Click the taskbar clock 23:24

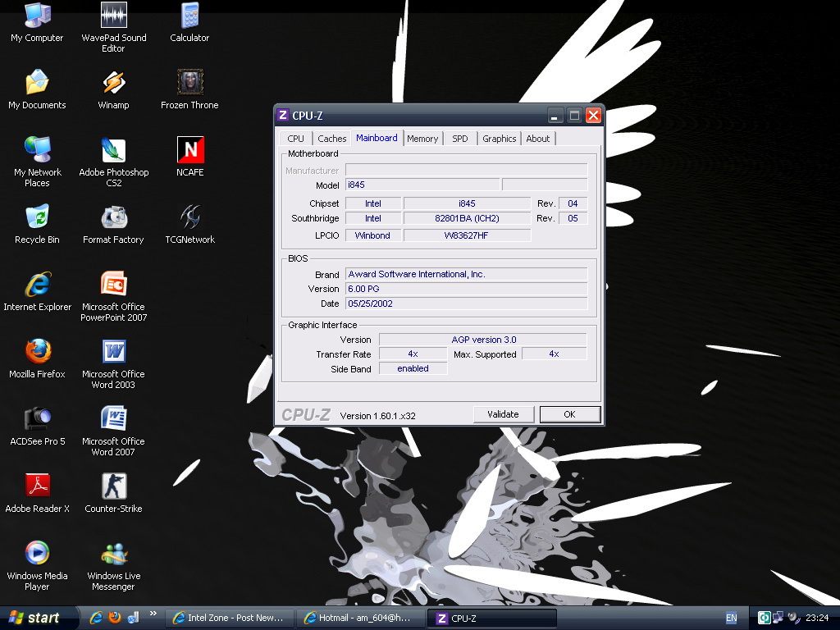pos(816,619)
